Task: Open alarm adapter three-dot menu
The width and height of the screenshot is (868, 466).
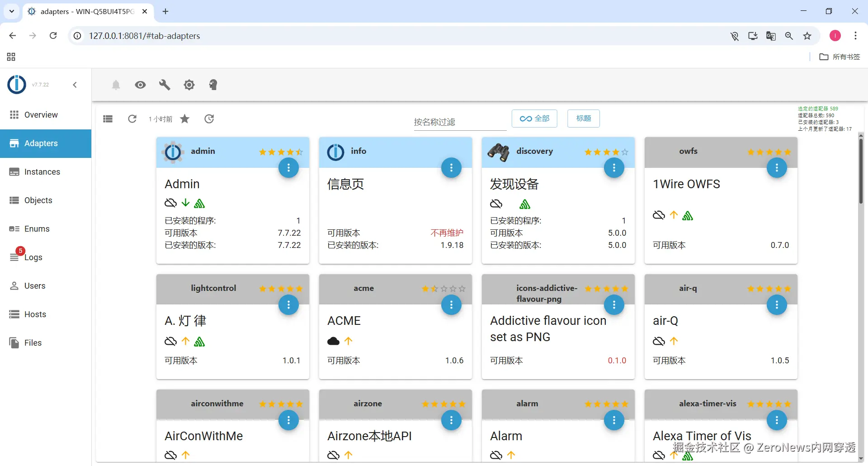Action: 614,420
